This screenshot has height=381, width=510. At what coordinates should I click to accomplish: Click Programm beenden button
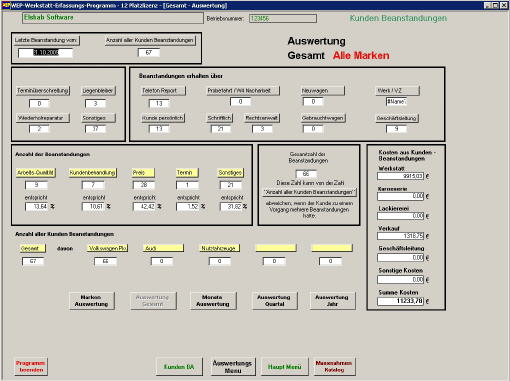click(x=31, y=367)
